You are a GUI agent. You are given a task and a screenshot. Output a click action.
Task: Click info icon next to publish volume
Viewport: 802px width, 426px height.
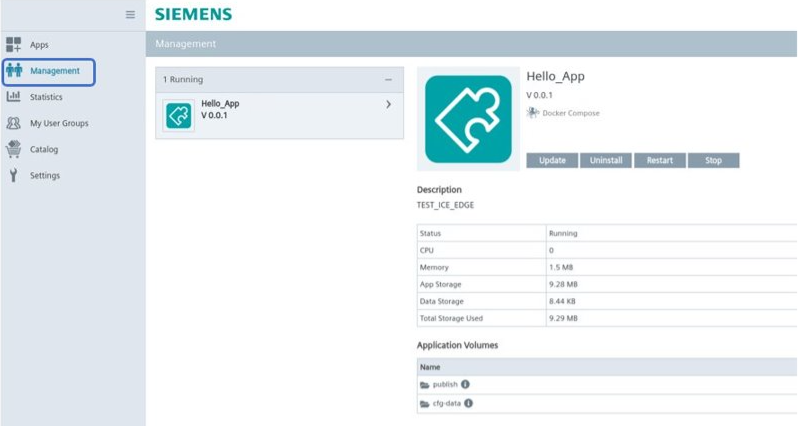pyautogui.click(x=465, y=384)
